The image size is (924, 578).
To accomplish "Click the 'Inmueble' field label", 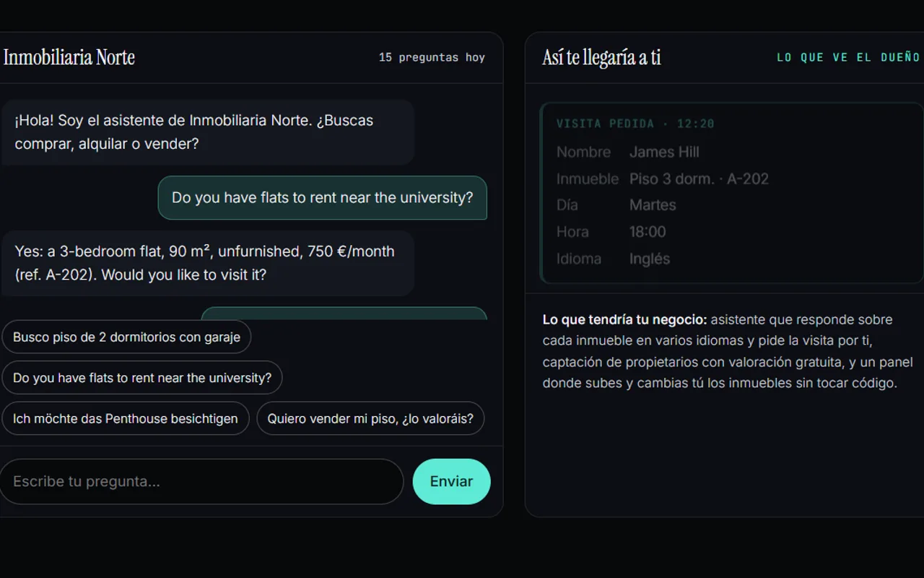I will [x=588, y=178].
